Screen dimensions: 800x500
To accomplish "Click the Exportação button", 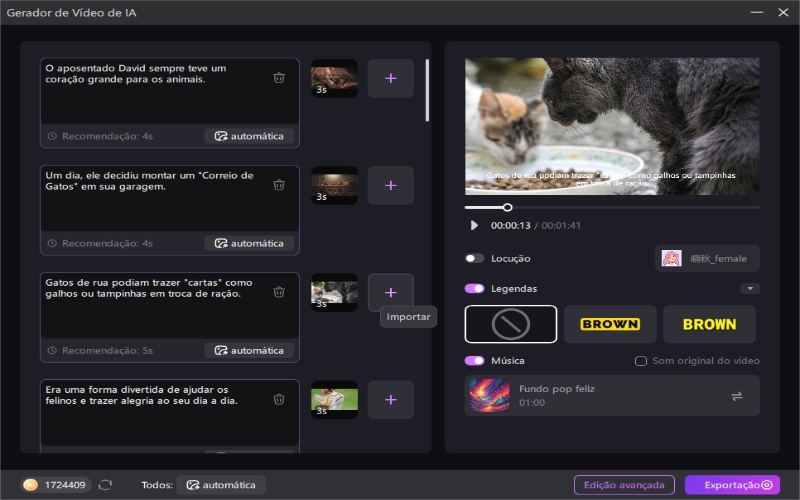I will [732, 485].
